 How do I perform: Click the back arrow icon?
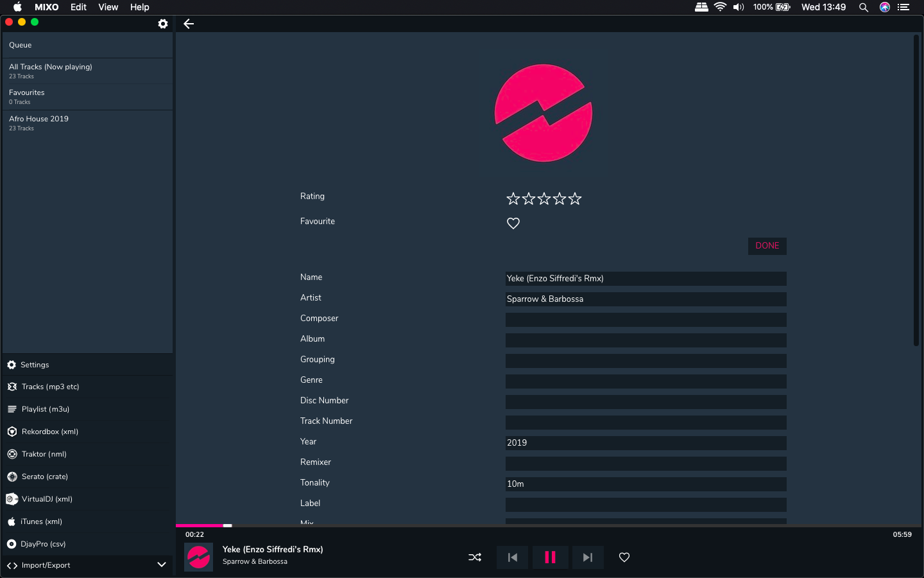coord(189,24)
